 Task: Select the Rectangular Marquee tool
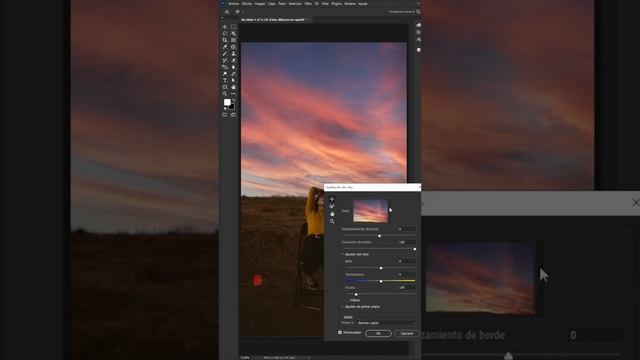coord(233,27)
